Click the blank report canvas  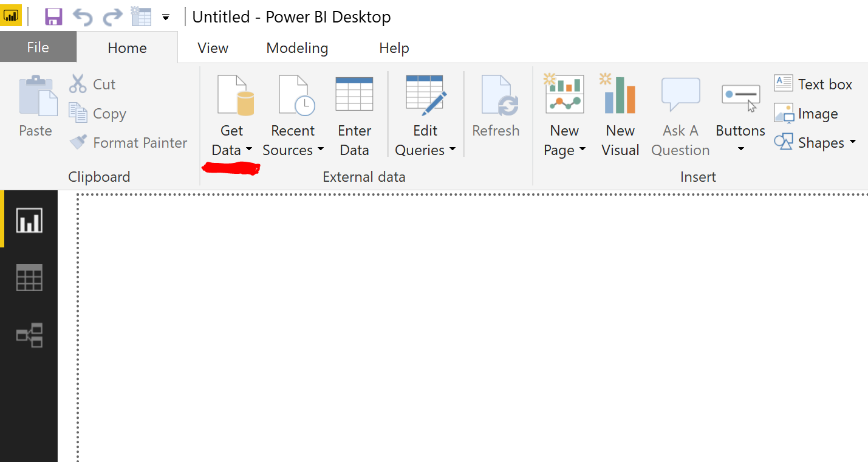[x=473, y=328]
